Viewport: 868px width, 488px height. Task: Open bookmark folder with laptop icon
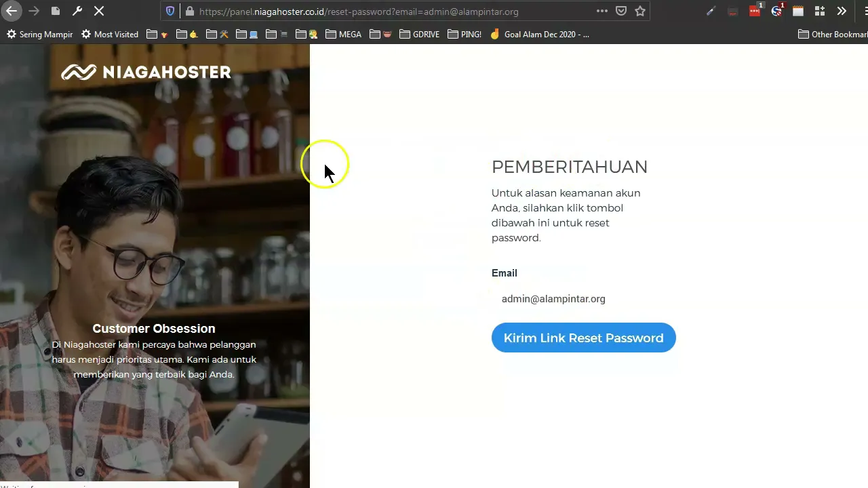pos(247,35)
